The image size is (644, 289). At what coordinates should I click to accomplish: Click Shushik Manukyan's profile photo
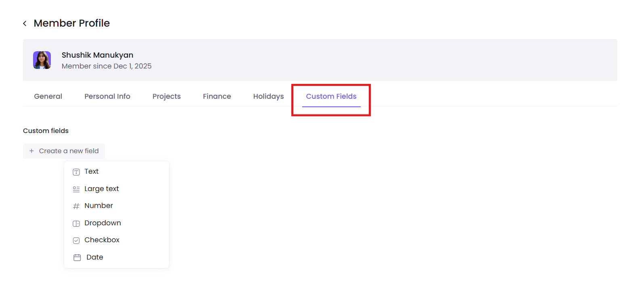click(42, 60)
